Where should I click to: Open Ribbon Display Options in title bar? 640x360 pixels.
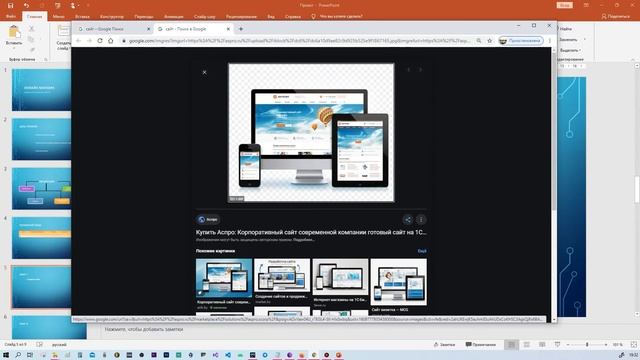point(586,5)
